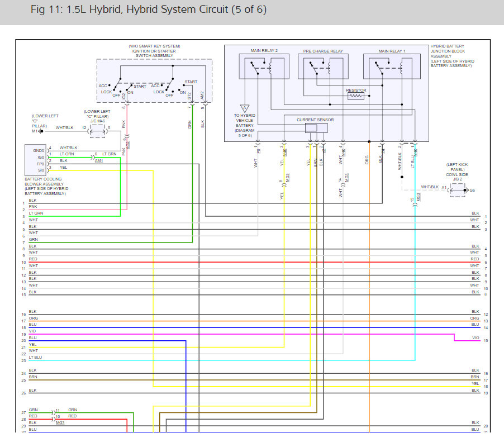The height and width of the screenshot is (447, 504).
Task: Select the resistor zigzag symbol
Action: click(x=355, y=96)
